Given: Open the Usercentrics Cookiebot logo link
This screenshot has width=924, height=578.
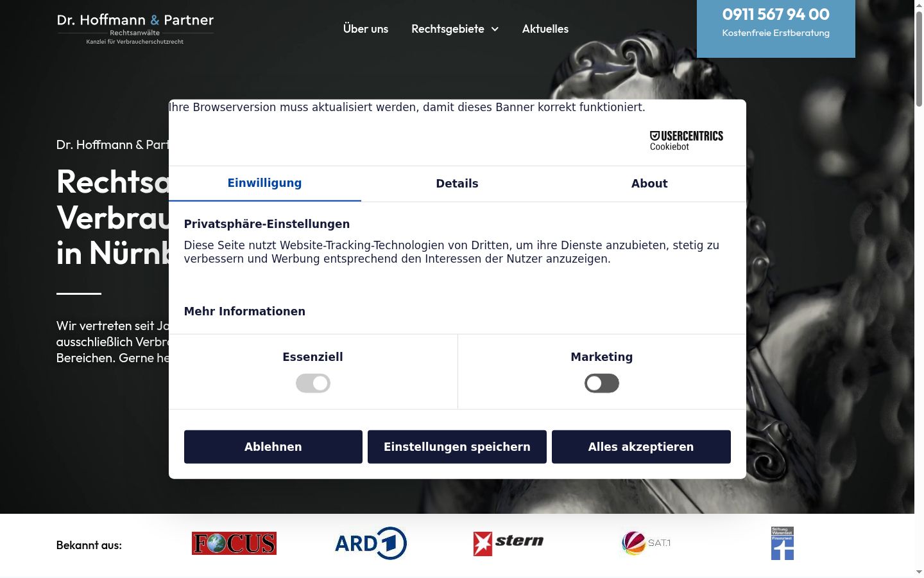Looking at the screenshot, I should [x=686, y=141].
